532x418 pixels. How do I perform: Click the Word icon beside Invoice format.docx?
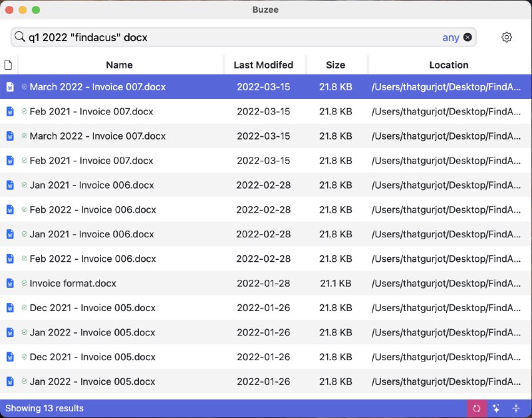tap(9, 283)
